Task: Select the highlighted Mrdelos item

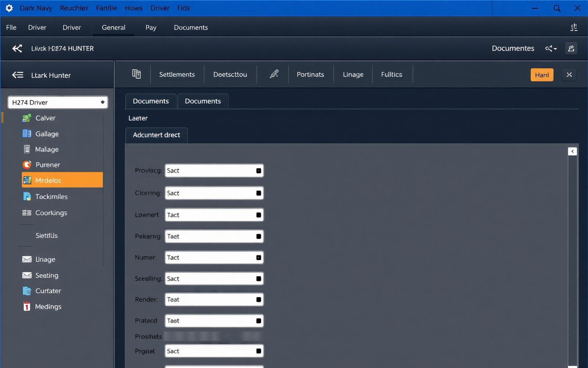Action: click(62, 180)
